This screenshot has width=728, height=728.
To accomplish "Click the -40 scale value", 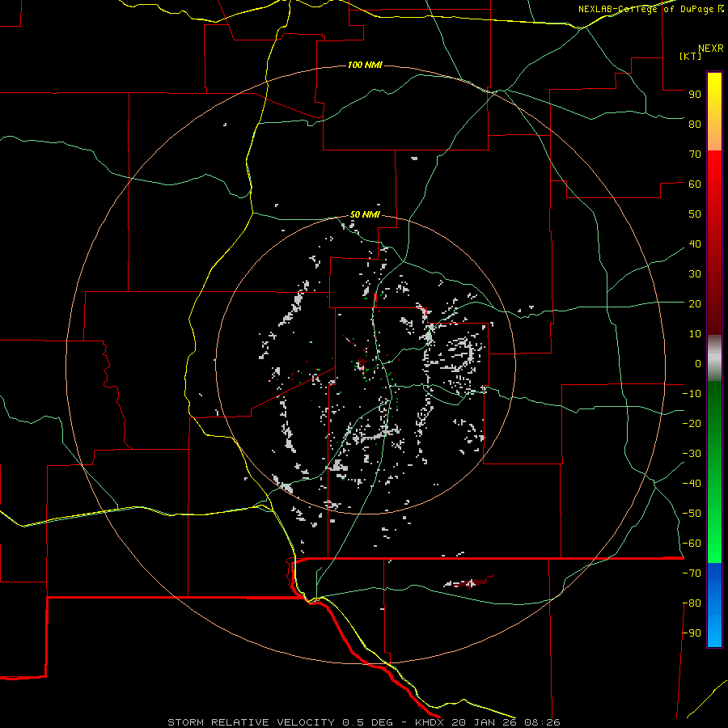I will [x=692, y=484].
